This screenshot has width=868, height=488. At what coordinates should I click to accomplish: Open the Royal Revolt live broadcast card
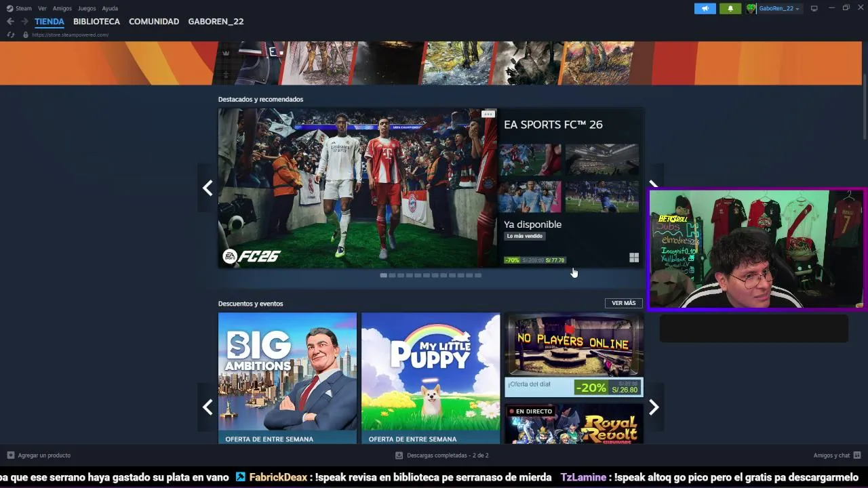tap(574, 424)
